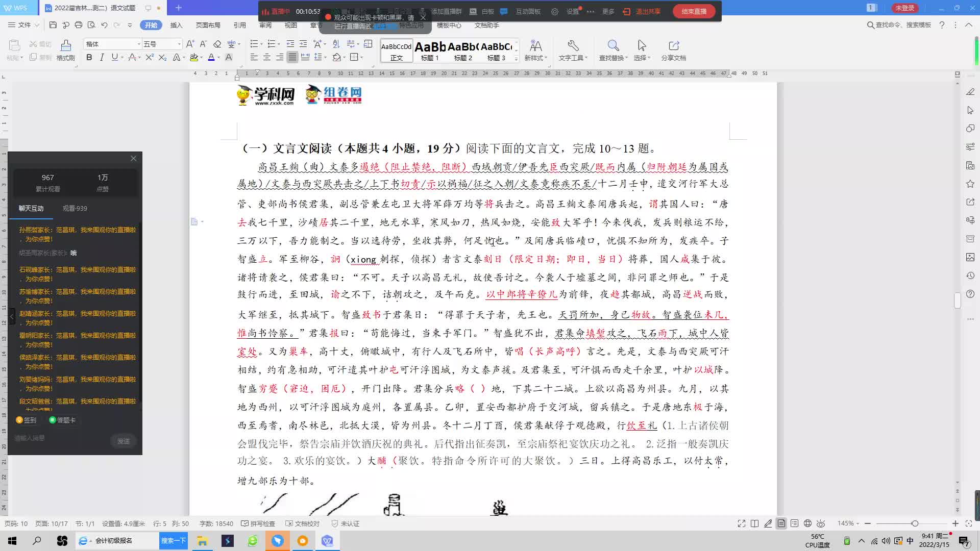The image size is (980, 551).
Task: Switch to web layout view icon
Action: 807,523
